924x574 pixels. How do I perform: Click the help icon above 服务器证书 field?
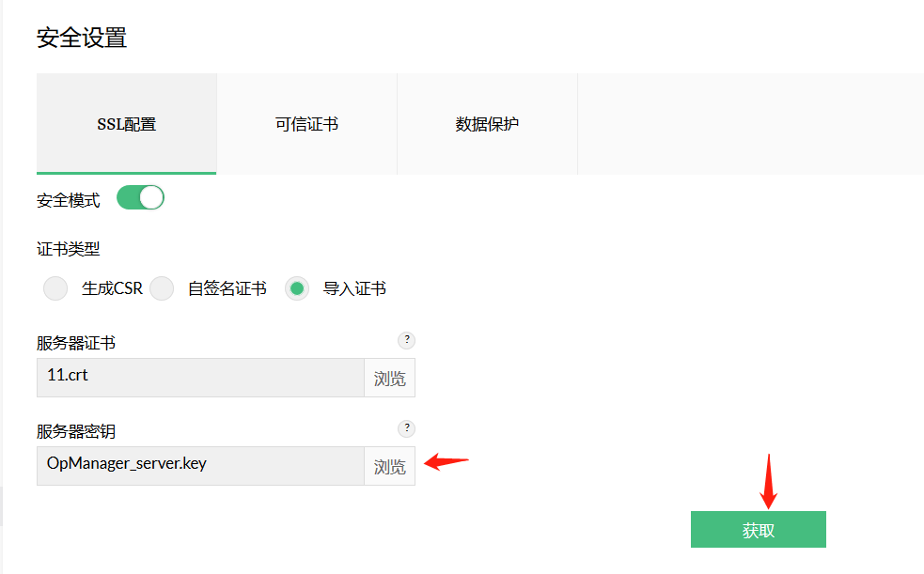(x=406, y=340)
